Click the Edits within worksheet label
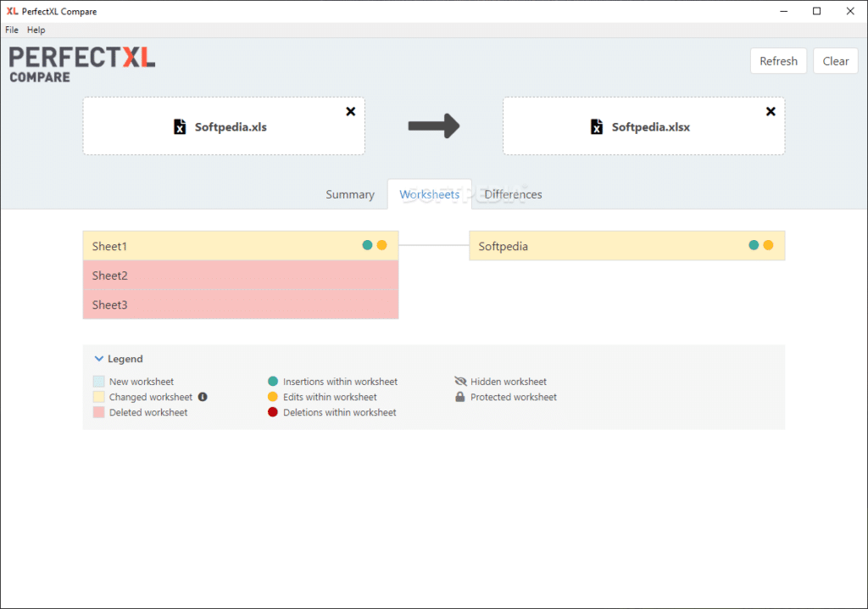 click(330, 397)
